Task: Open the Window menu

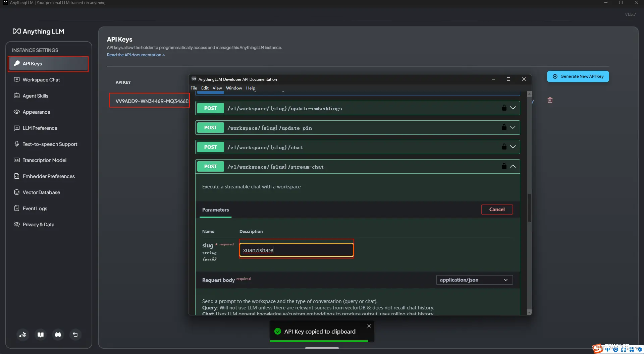Action: [234, 88]
